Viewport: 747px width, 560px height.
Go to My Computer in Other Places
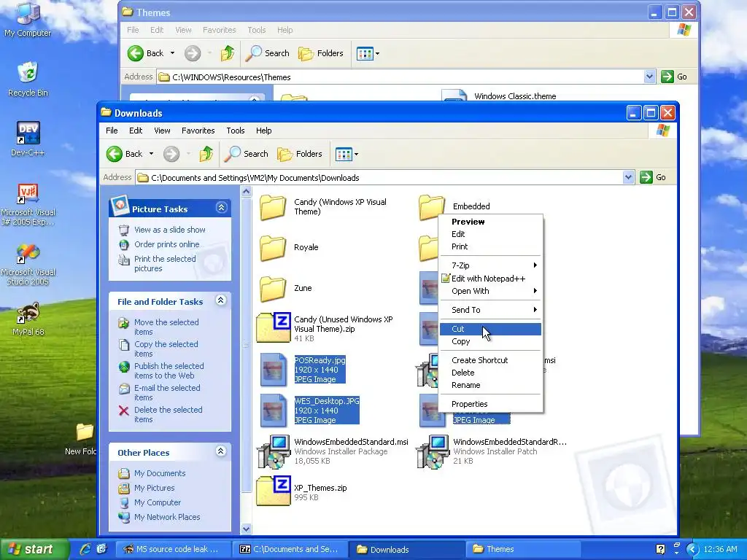[x=158, y=502]
